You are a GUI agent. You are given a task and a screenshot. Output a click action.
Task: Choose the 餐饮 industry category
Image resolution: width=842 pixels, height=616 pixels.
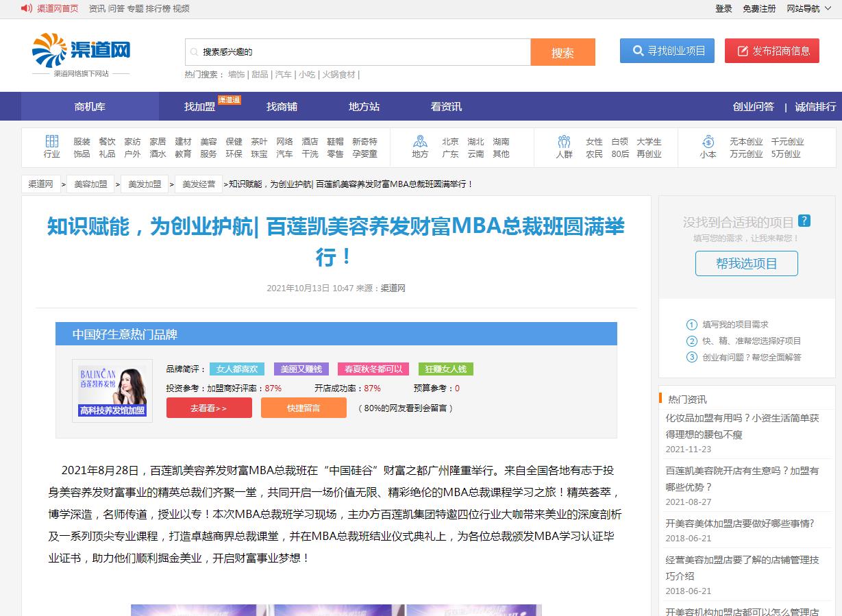pyautogui.click(x=107, y=142)
